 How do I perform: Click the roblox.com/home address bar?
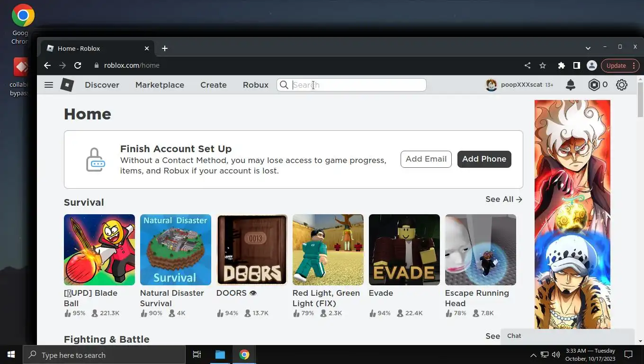[303, 65]
